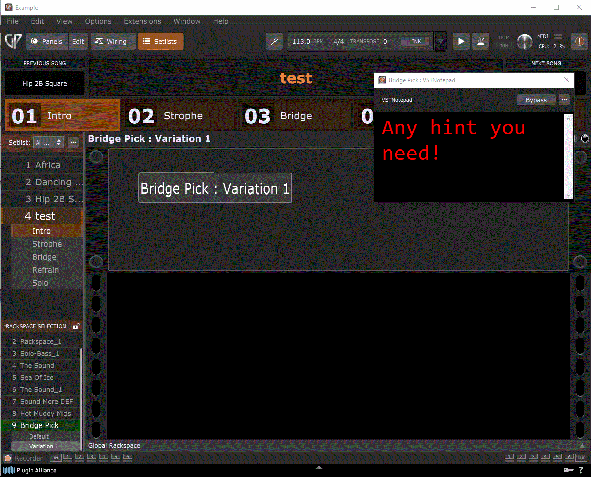Open the Setlist selector dropdown
Viewport: 591px width, 477px height.
click(48, 142)
